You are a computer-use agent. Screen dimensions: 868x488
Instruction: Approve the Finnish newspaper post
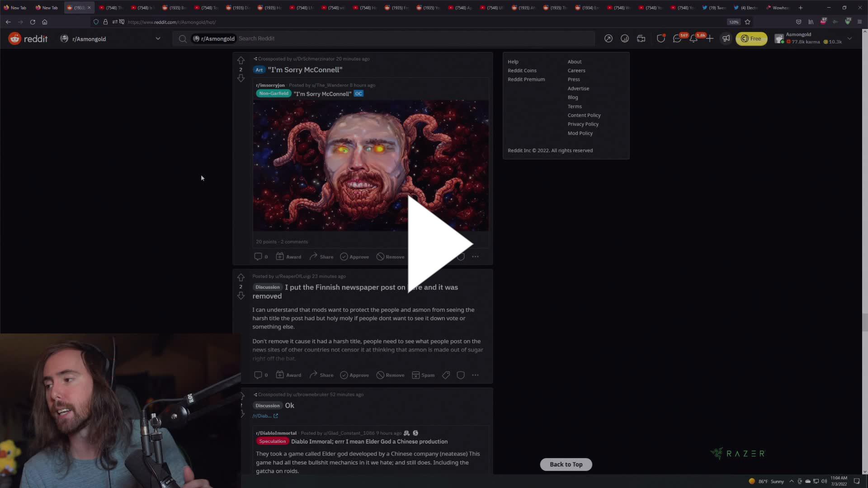coord(354,375)
